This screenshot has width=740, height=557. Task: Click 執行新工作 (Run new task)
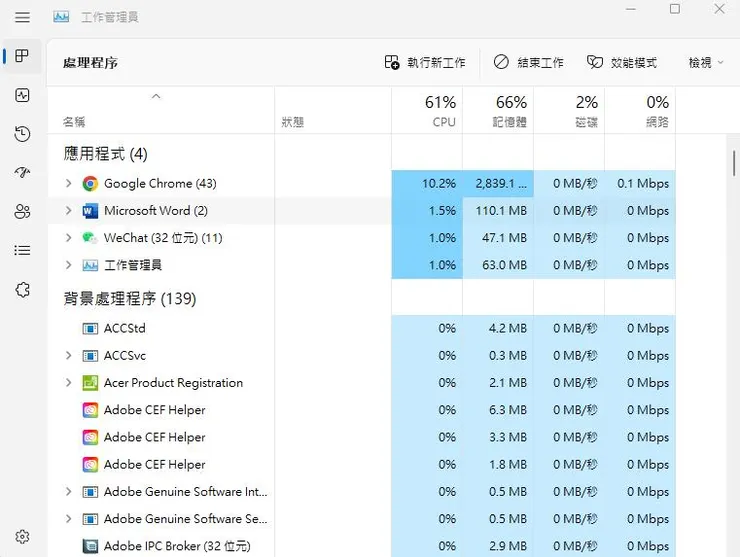click(x=425, y=62)
